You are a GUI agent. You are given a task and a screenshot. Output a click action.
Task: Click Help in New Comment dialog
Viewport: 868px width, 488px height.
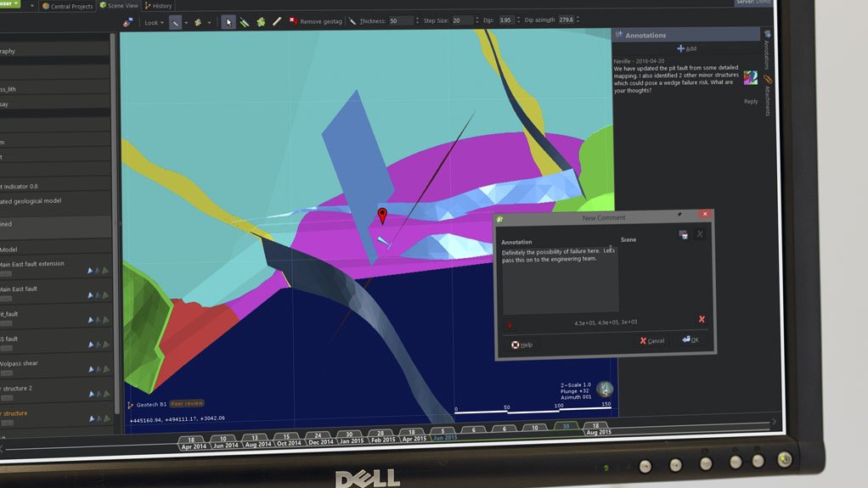(521, 345)
